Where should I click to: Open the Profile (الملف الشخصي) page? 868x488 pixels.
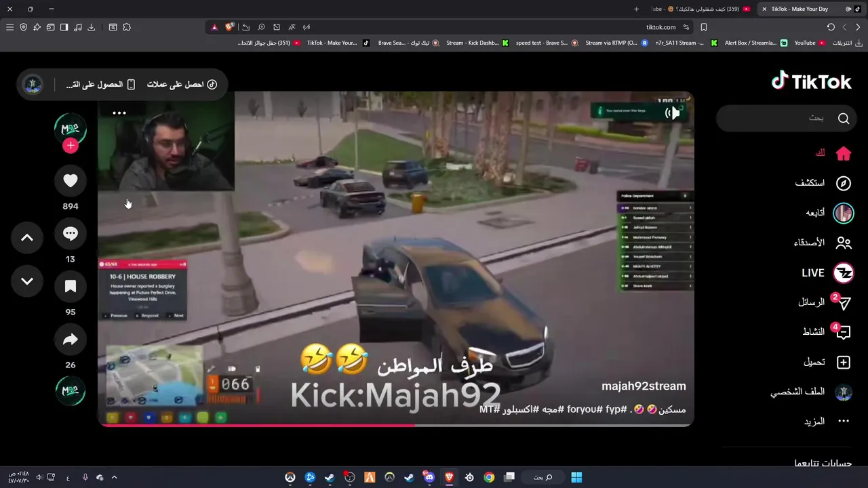pyautogui.click(x=811, y=392)
